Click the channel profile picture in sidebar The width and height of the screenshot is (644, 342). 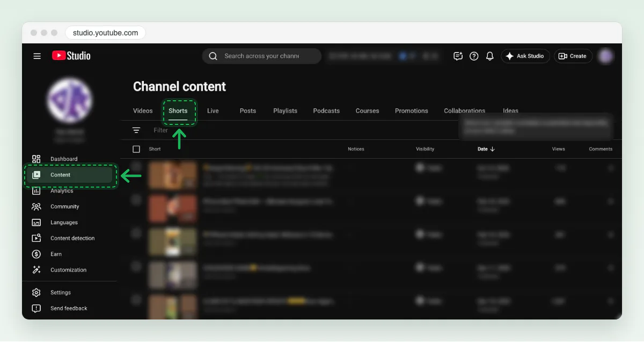[70, 101]
